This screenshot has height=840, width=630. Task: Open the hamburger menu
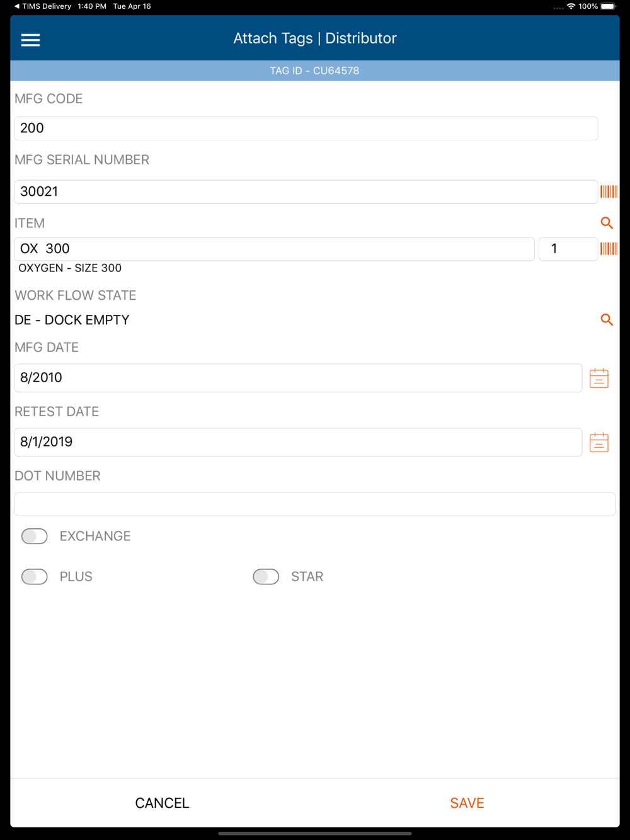[30, 40]
